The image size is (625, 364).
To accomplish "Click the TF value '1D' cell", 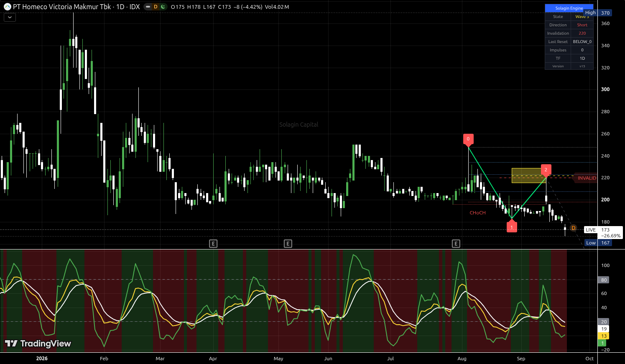I will point(582,59).
